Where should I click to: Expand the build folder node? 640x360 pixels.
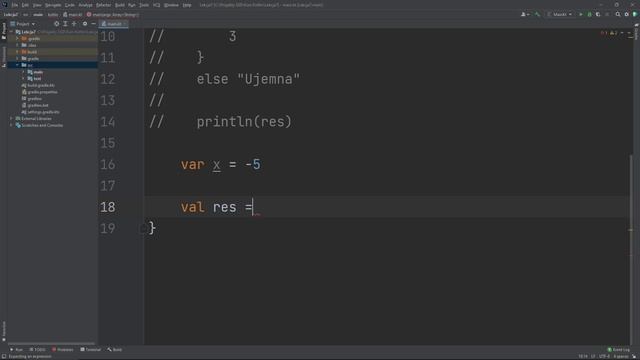pyautogui.click(x=18, y=52)
